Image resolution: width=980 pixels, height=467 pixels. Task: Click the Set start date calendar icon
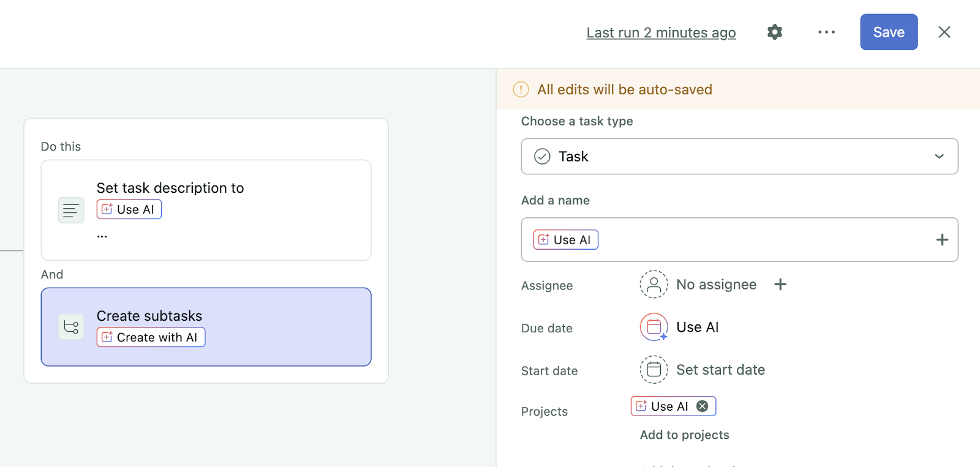[654, 370]
